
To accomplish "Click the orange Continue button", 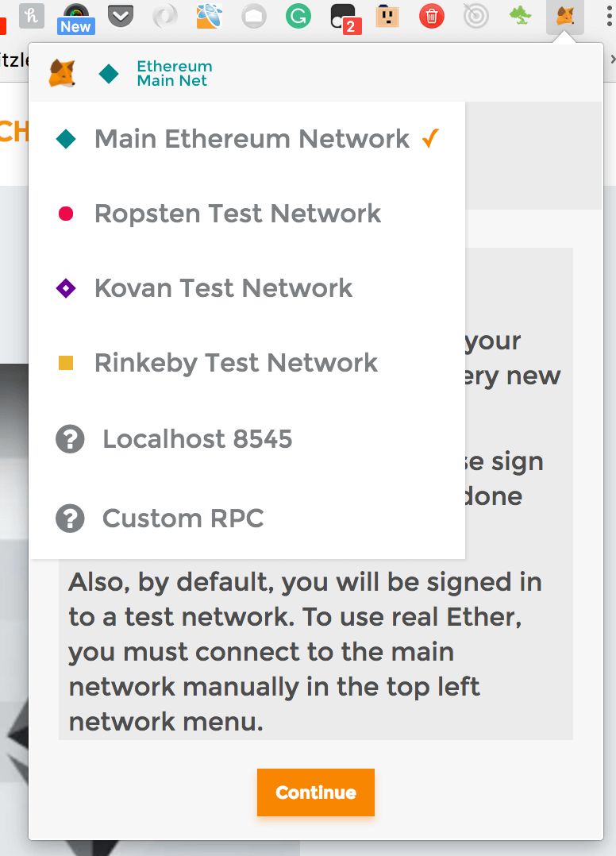I will (x=316, y=792).
